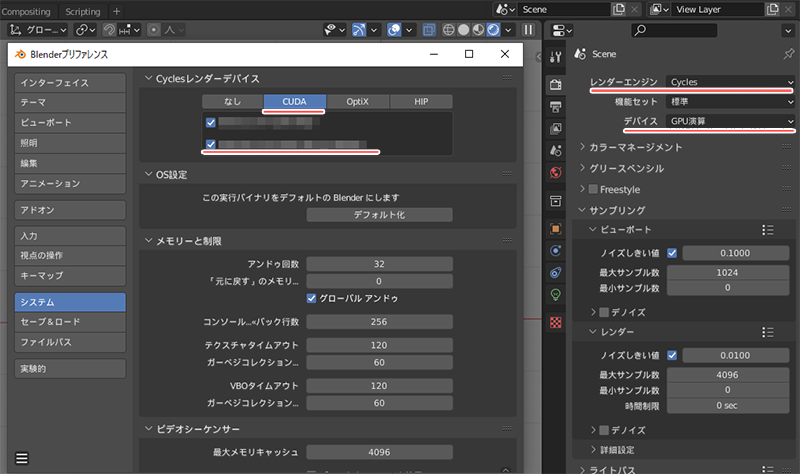Open the レンダーエンジン Cycles dropdown

tap(731, 82)
